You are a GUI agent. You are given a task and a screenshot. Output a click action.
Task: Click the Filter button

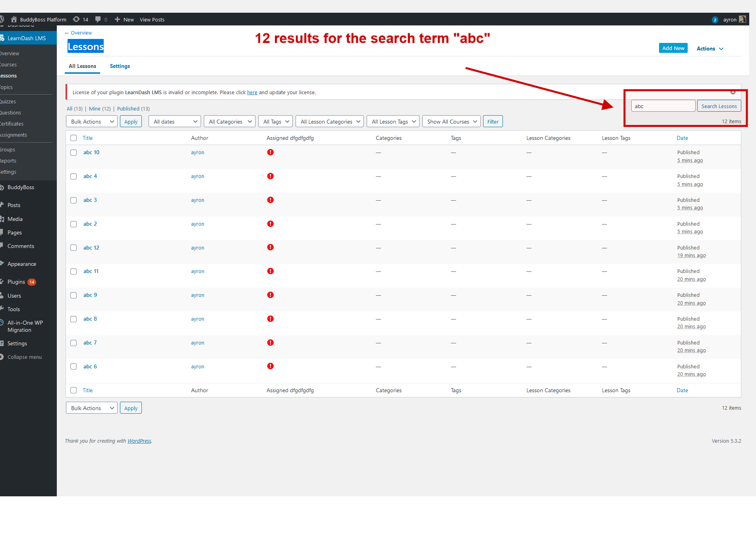click(493, 122)
